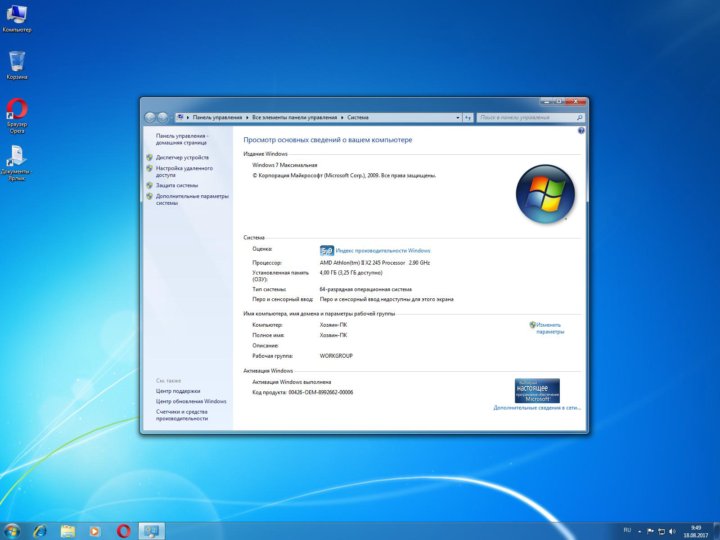Click the Все элементы панели управления breadcrumb

point(294,118)
